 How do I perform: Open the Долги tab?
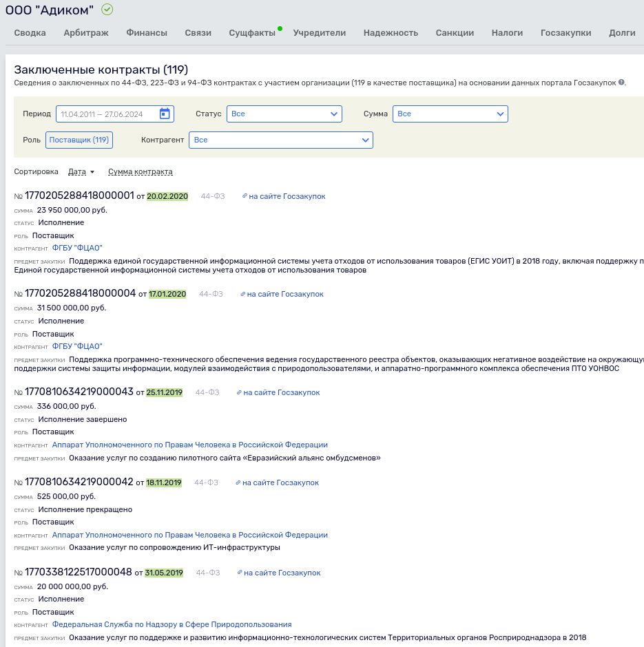coord(622,32)
